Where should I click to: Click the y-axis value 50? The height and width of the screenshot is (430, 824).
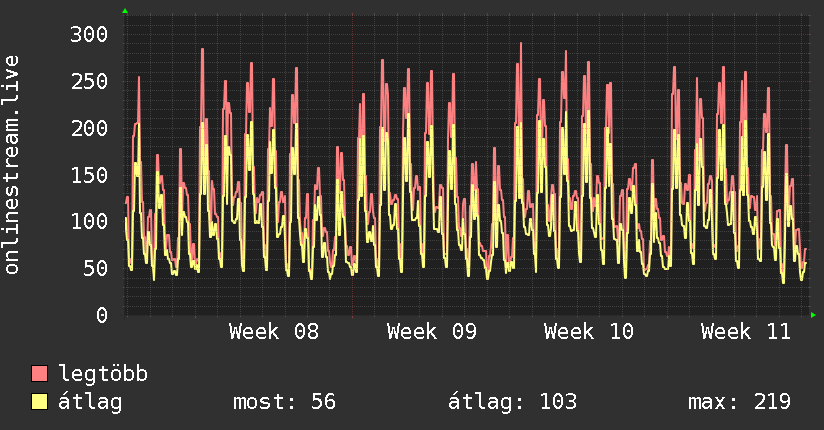[x=95, y=269]
